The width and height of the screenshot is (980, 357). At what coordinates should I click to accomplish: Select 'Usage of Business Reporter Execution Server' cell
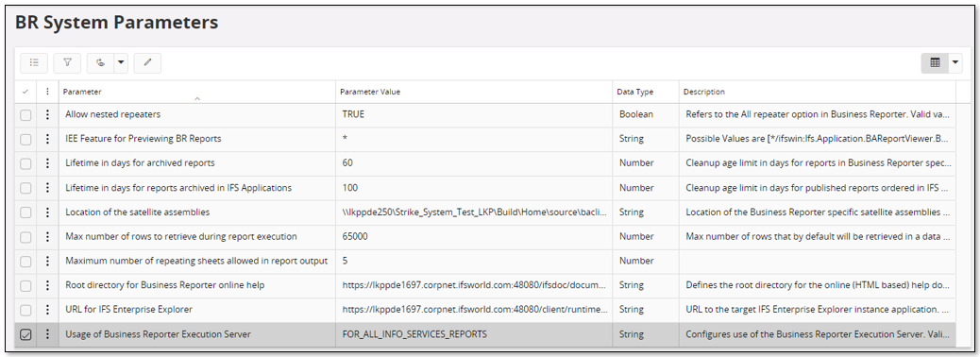point(197,334)
